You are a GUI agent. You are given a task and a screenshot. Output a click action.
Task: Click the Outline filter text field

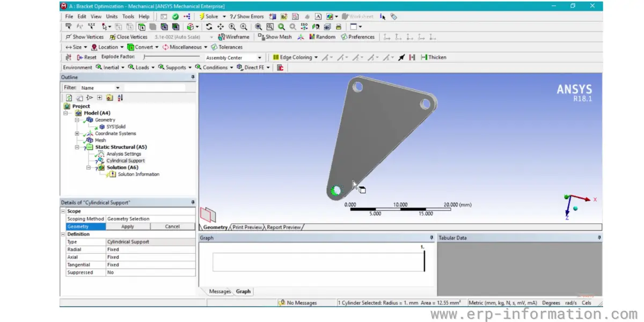pos(155,87)
